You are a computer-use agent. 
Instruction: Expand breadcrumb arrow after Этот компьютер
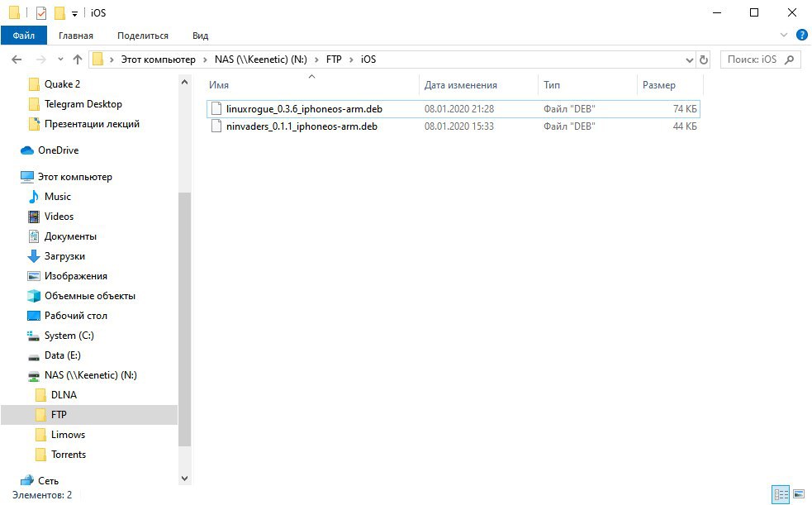point(205,60)
